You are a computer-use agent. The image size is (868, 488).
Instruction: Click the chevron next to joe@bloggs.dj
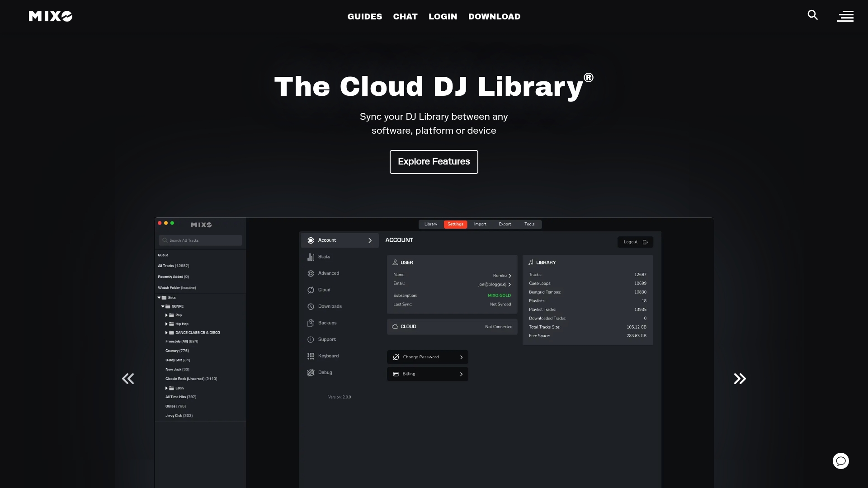pos(509,285)
